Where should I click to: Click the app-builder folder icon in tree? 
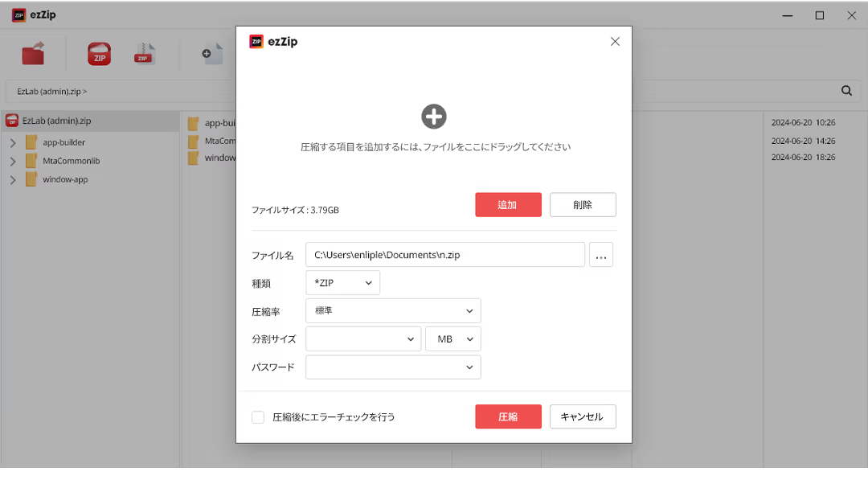(x=31, y=142)
